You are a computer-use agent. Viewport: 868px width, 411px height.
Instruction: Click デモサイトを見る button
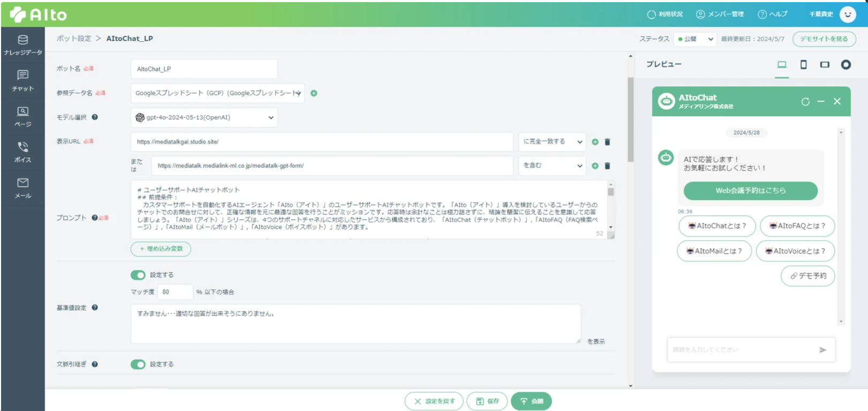824,39
